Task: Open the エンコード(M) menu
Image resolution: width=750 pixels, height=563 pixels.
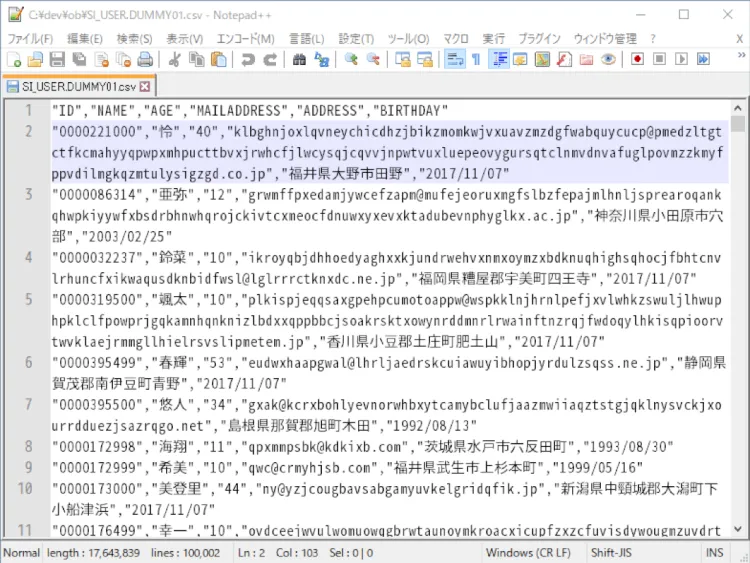Action: click(246, 39)
